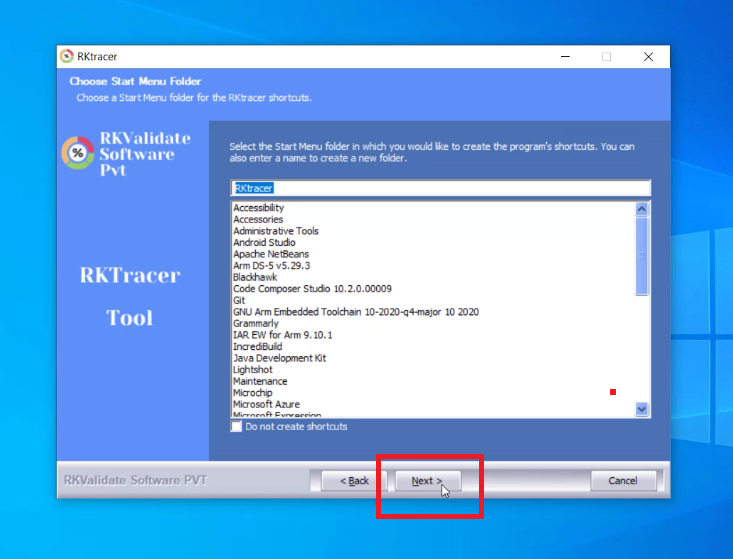Click the RKtracer folder name field
The image size is (733, 559).
440,188
